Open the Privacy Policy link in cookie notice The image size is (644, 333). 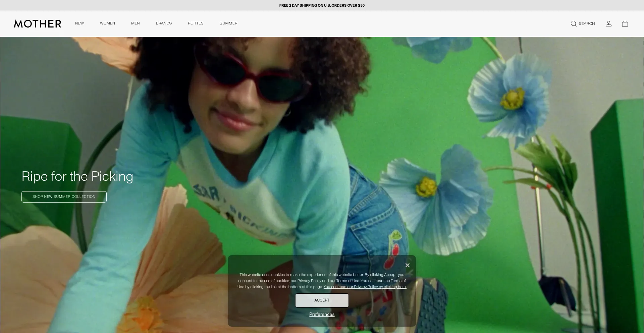(x=365, y=287)
